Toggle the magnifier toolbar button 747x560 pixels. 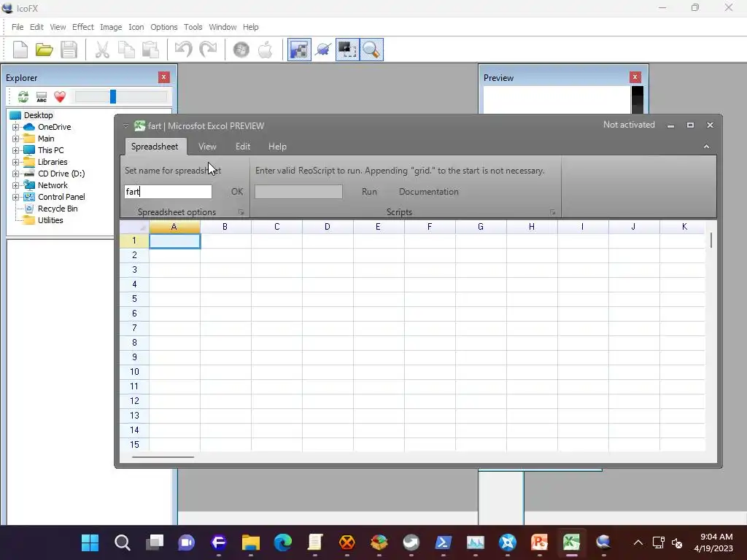pyautogui.click(x=371, y=50)
